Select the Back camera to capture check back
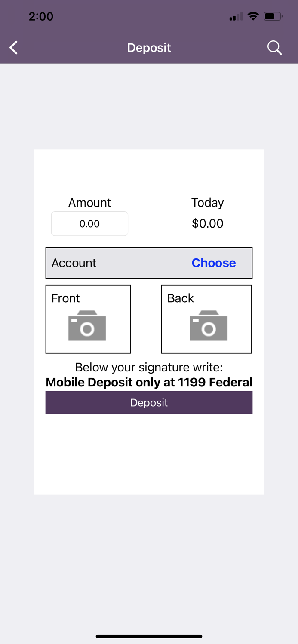This screenshot has width=298, height=644. (x=206, y=319)
